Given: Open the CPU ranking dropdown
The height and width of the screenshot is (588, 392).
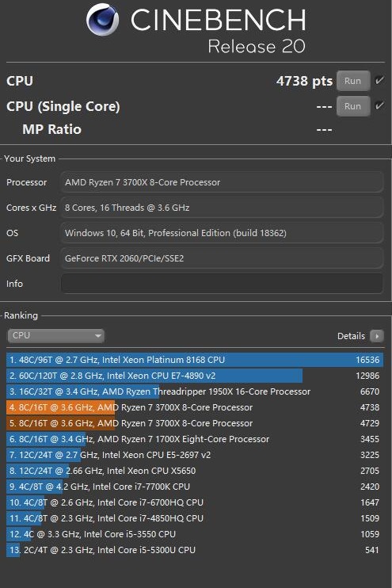Looking at the screenshot, I should 56,336.
